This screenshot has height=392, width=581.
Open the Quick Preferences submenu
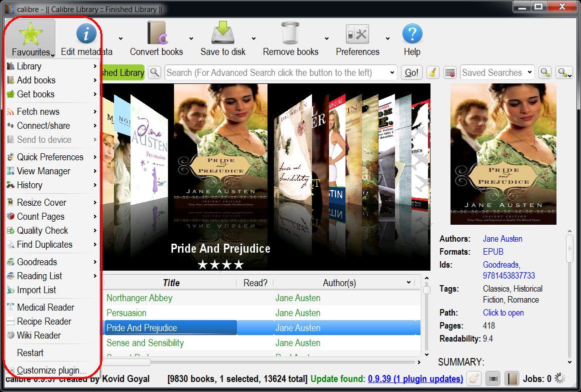[x=52, y=157]
